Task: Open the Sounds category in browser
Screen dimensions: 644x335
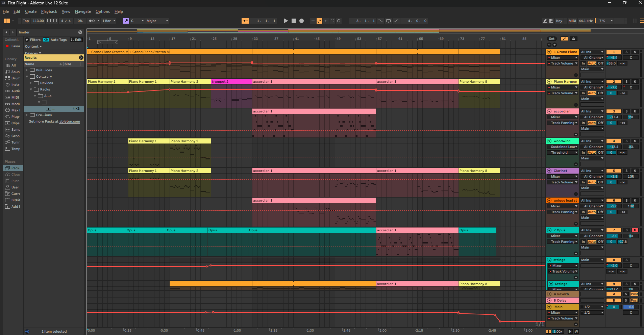Action: point(13,72)
